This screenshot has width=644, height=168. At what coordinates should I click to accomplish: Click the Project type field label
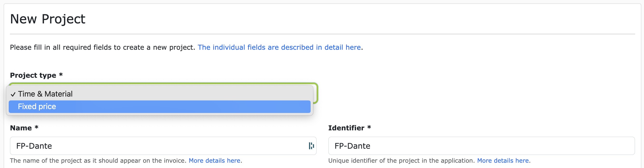pos(33,75)
